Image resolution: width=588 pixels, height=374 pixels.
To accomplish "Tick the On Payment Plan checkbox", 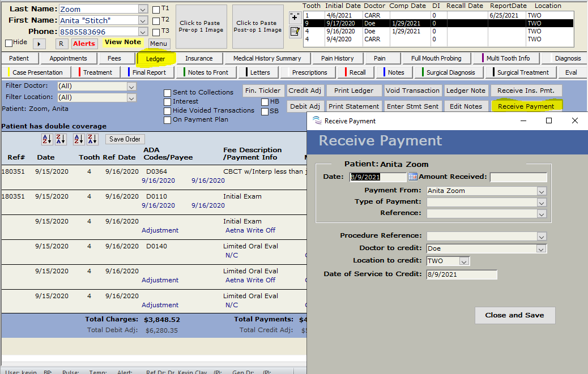I will (168, 120).
